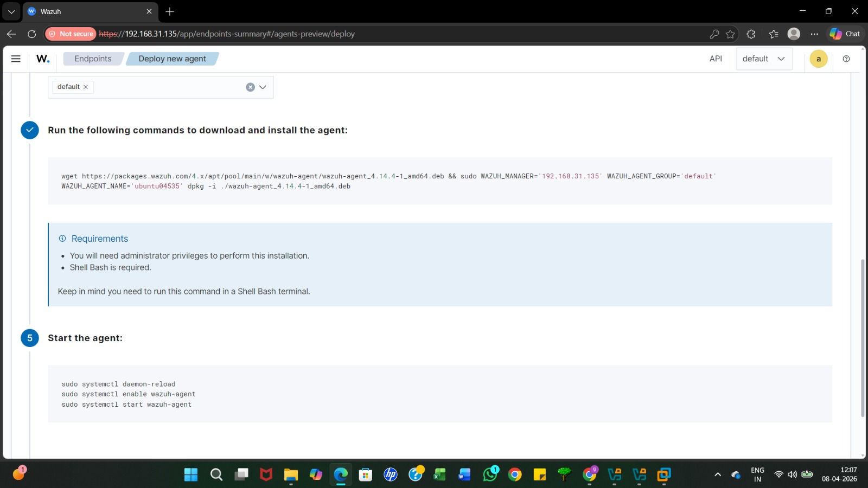
Task: Click the Requirements callout heading
Action: pos(100,239)
